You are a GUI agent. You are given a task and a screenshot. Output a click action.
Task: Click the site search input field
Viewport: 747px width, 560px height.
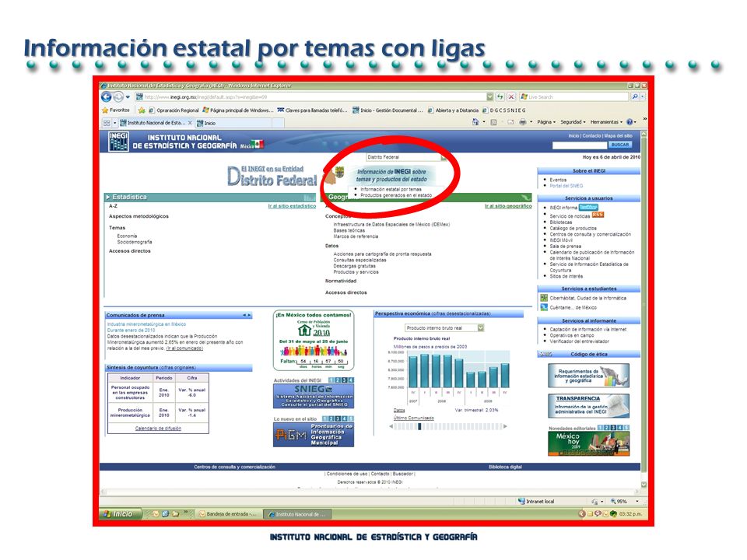pos(579,145)
